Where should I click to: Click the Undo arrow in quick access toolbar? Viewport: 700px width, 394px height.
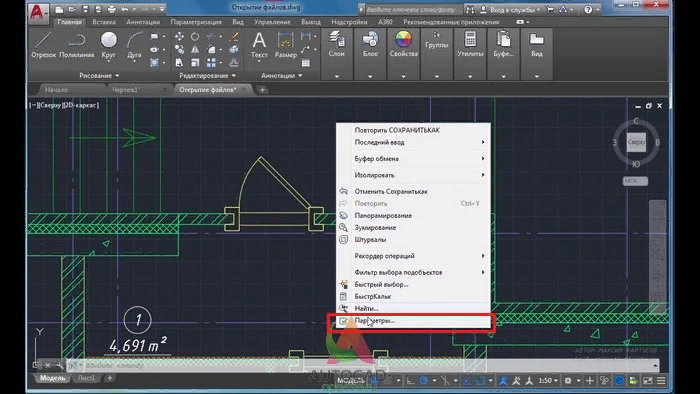[125, 9]
